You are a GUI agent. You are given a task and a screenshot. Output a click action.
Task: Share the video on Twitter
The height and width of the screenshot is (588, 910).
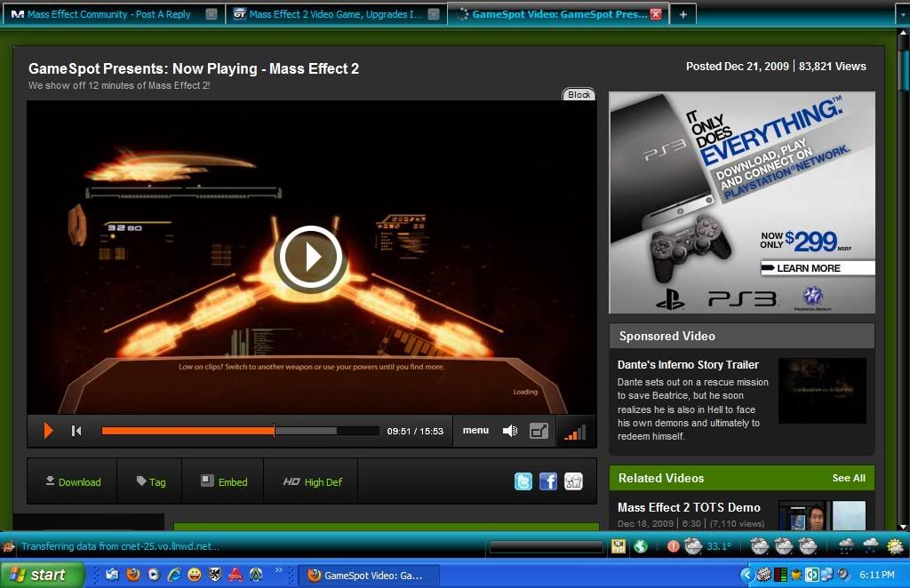(x=523, y=481)
